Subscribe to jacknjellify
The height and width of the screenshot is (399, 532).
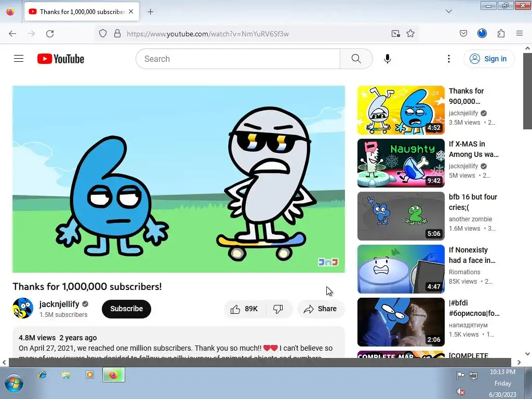click(126, 309)
